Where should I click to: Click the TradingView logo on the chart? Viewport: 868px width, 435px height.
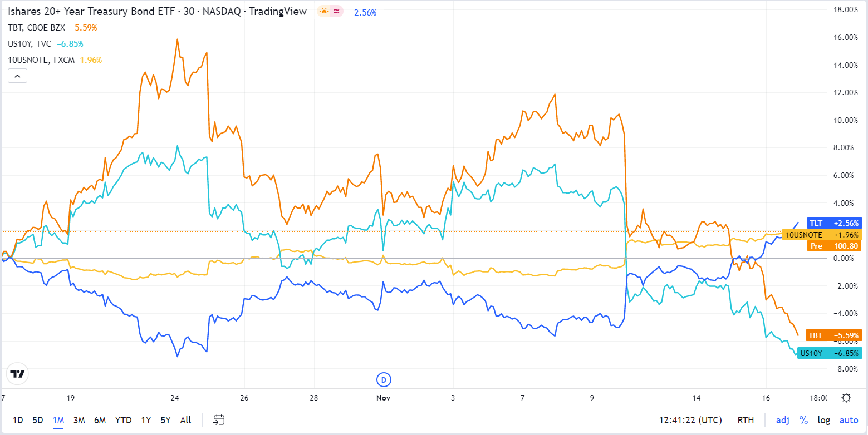pos(18,374)
